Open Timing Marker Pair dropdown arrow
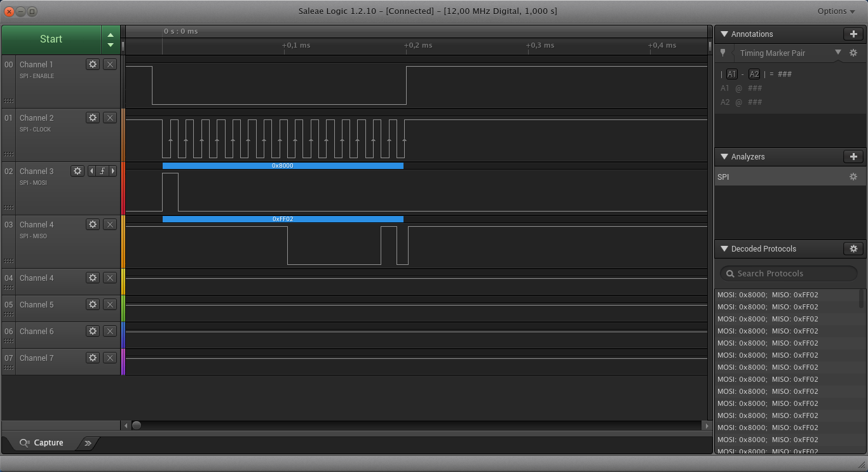Screen dimensions: 868x472 point(838,52)
